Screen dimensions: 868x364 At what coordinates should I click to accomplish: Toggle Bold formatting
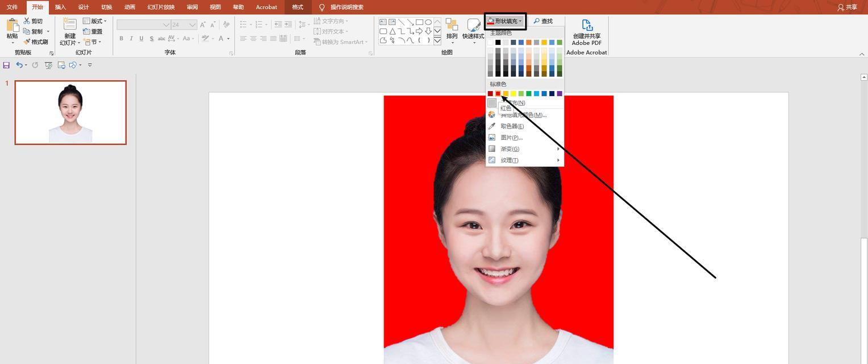tap(121, 39)
